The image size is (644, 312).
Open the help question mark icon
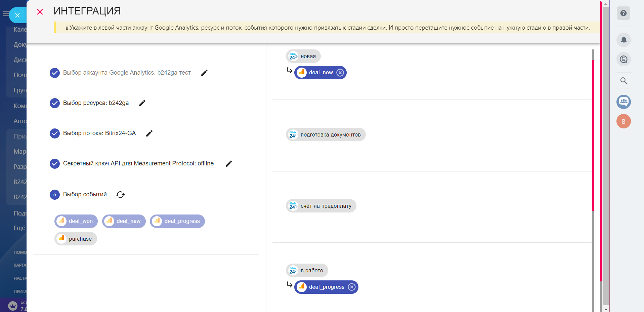[624, 13]
